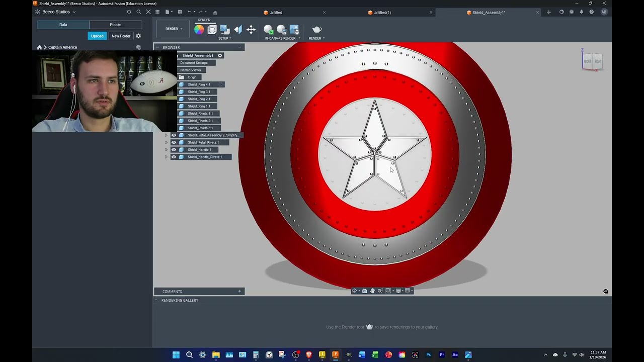Undo the last action
The width and height of the screenshot is (644, 362).
pyautogui.click(x=189, y=12)
